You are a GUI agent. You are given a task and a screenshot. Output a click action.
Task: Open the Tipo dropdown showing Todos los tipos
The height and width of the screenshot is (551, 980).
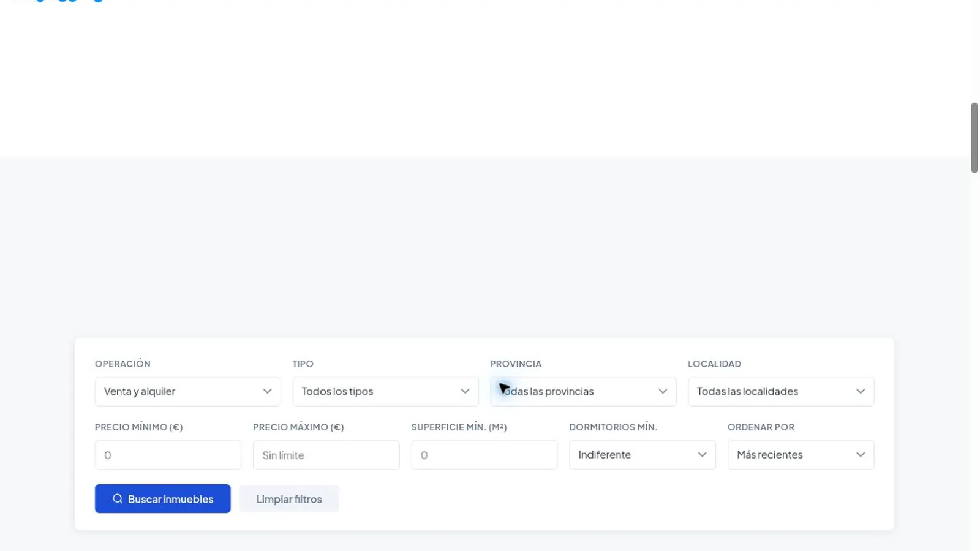(x=385, y=391)
